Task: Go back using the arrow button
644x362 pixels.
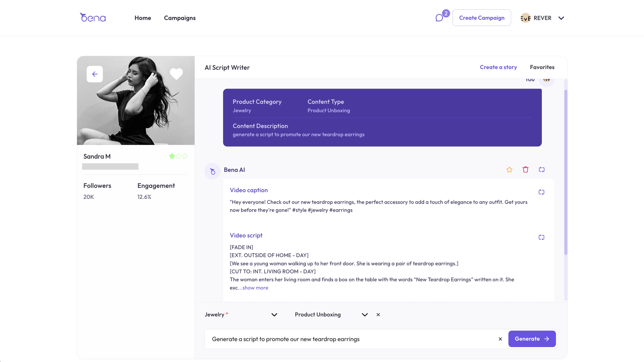Action: [95, 74]
